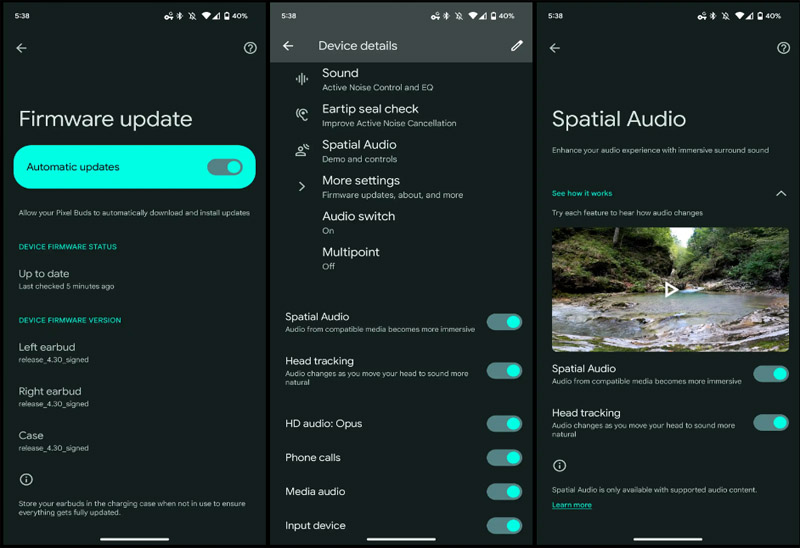
Task: Disable the HD audio: Opus switch
Action: click(504, 424)
